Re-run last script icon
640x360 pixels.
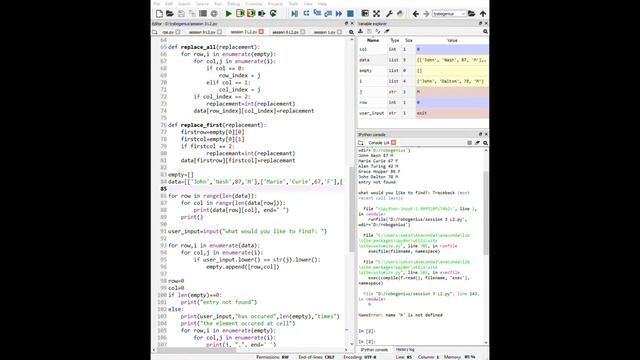click(x=273, y=14)
